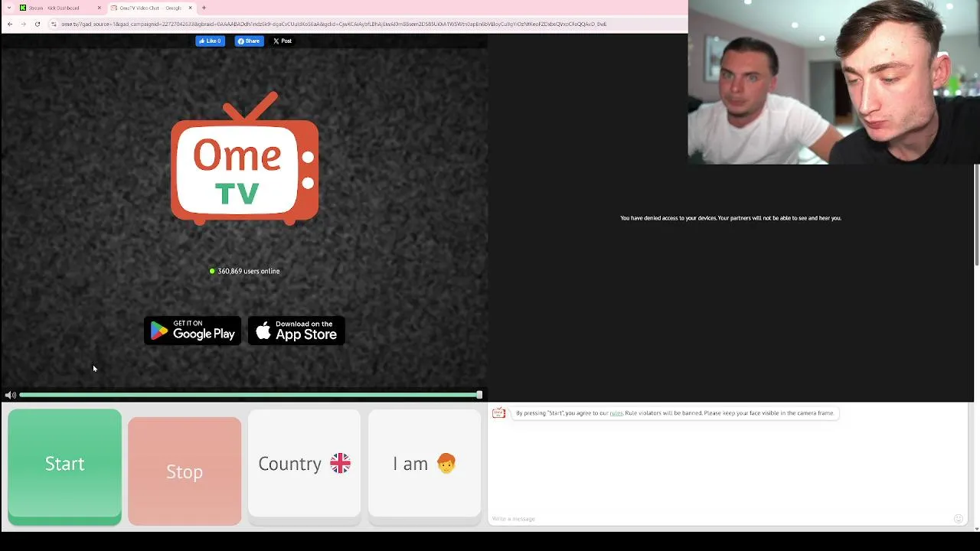
Task: Open the Country selector
Action: click(x=304, y=467)
